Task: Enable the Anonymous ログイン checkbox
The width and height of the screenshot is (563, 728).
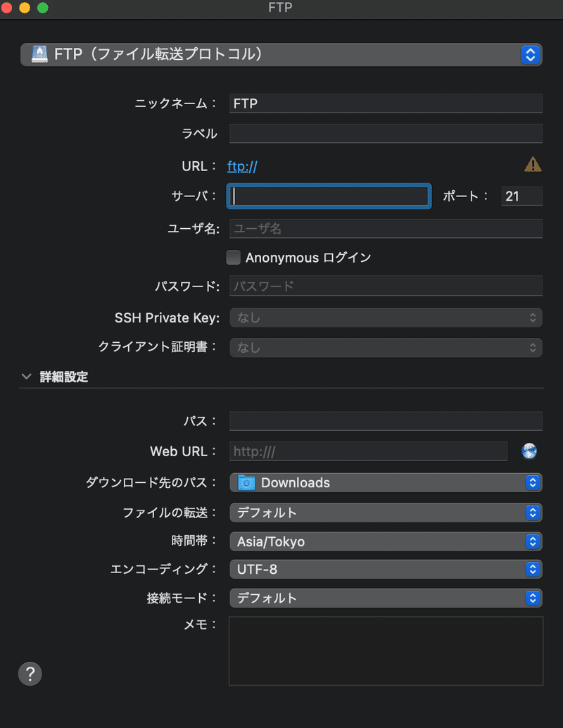Action: (234, 258)
